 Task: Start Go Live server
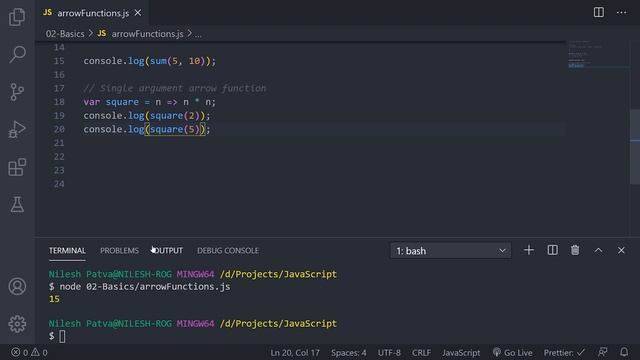coord(512,353)
